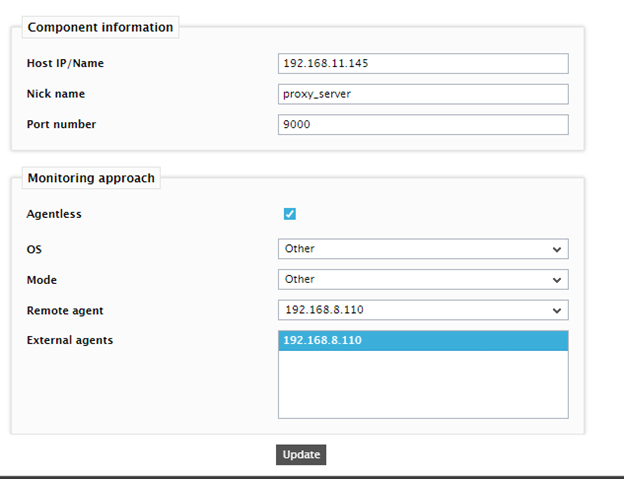Click the Host IP/Name label
Screen dimensions: 624x479
pyautogui.click(x=65, y=63)
